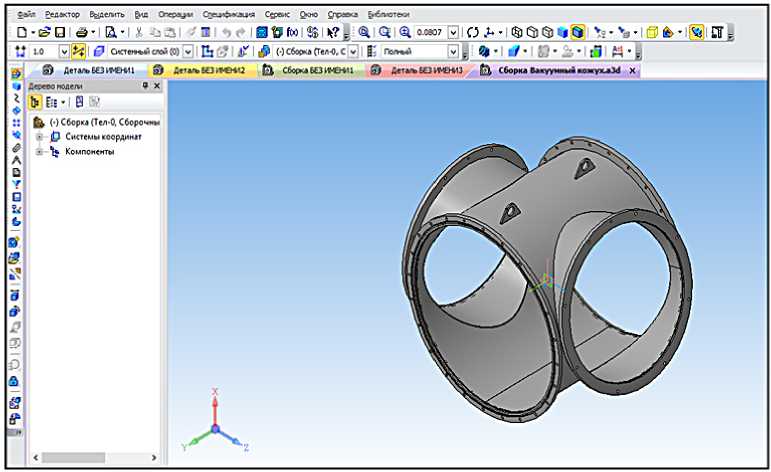Click model tree scrollbar right arrow
The height and width of the screenshot is (472, 771).
tap(154, 458)
